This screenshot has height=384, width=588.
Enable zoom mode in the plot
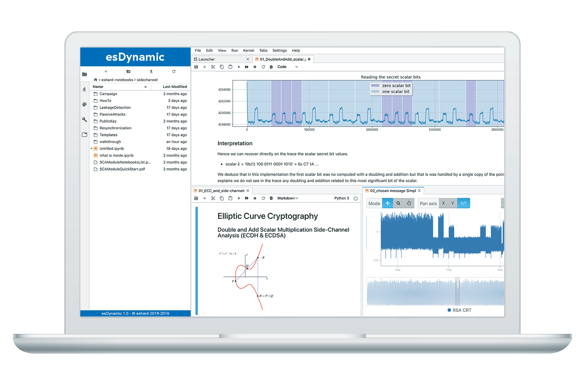(398, 203)
